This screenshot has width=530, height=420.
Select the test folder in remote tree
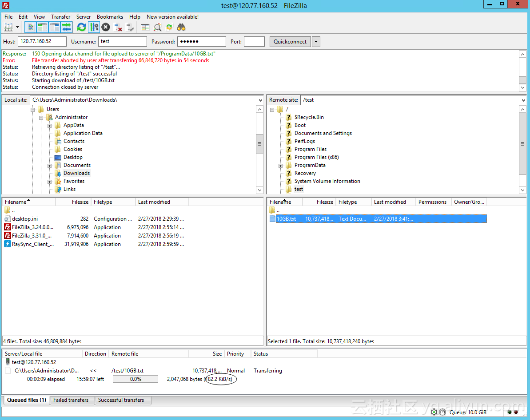point(299,189)
